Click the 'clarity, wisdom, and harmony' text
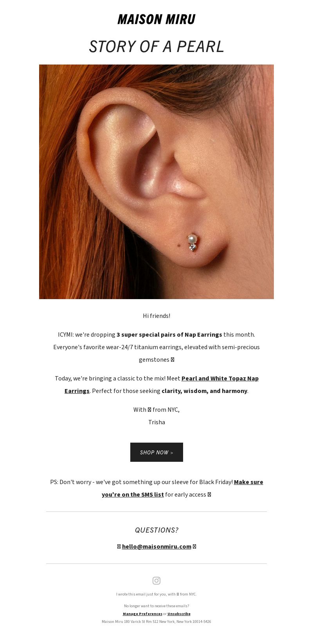 (x=204, y=391)
